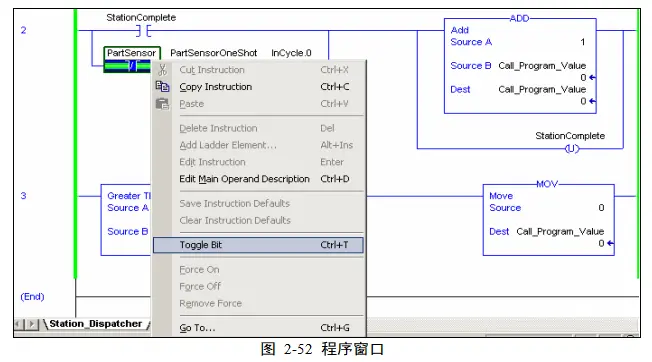Click ADD Source B Call_Program_Value operand
Viewport: 652px width, 362px height.
pyautogui.click(x=542, y=66)
